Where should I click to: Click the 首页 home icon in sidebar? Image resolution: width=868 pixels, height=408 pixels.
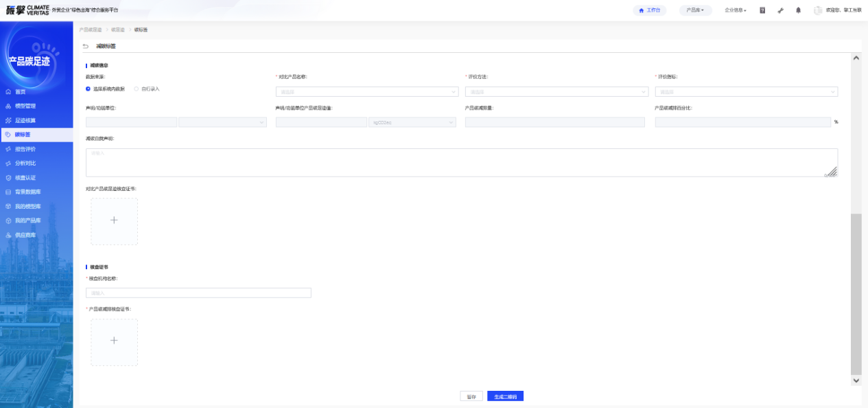click(x=8, y=91)
